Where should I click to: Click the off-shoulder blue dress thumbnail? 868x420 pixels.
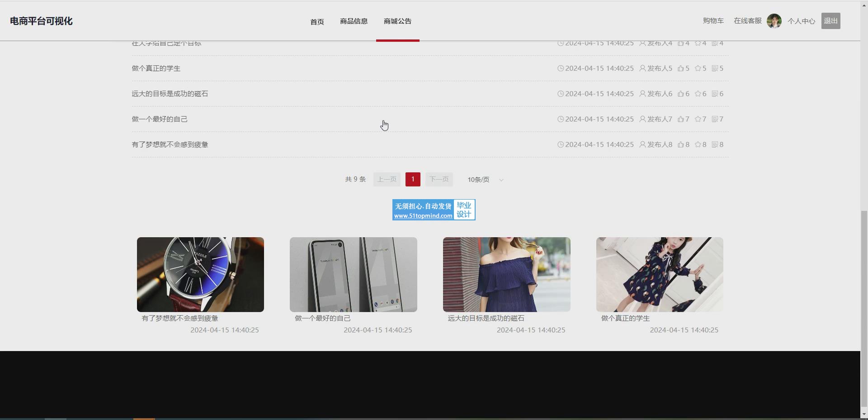point(506,274)
